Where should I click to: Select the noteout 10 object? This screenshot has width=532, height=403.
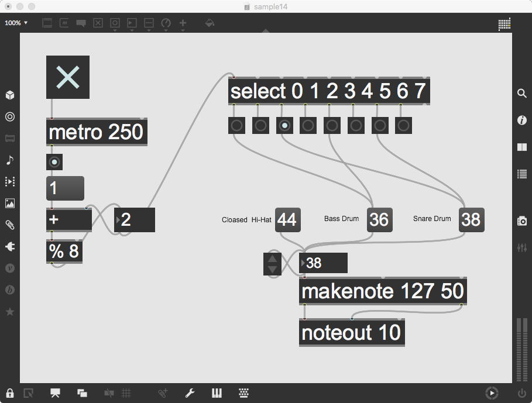(x=352, y=332)
